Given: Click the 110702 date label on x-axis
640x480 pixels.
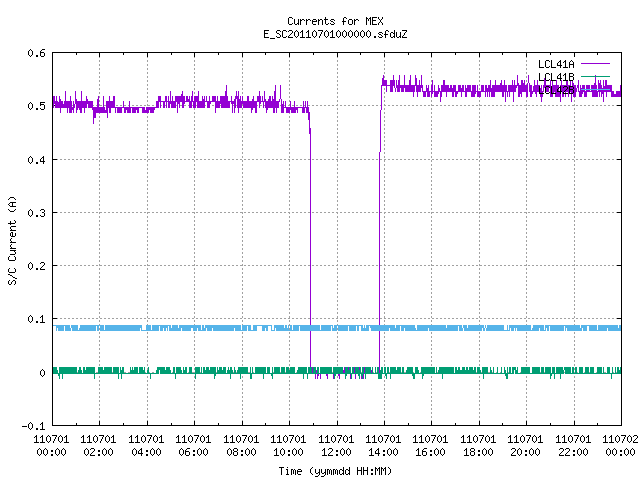Looking at the screenshot, I should tap(620, 439).
